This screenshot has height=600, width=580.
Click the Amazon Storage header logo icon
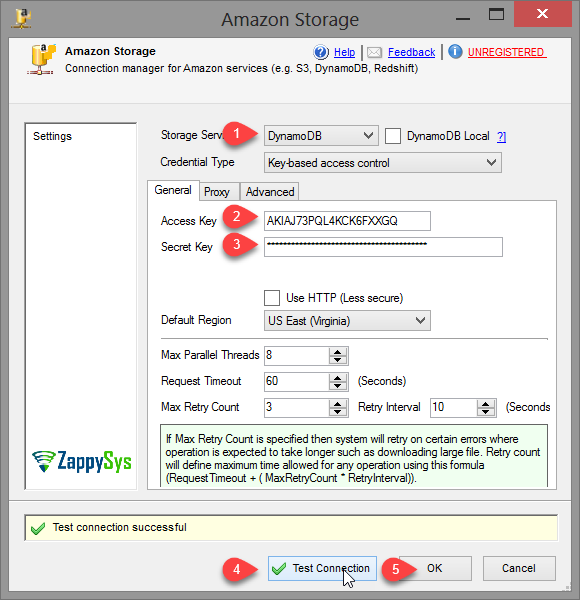pos(41,60)
